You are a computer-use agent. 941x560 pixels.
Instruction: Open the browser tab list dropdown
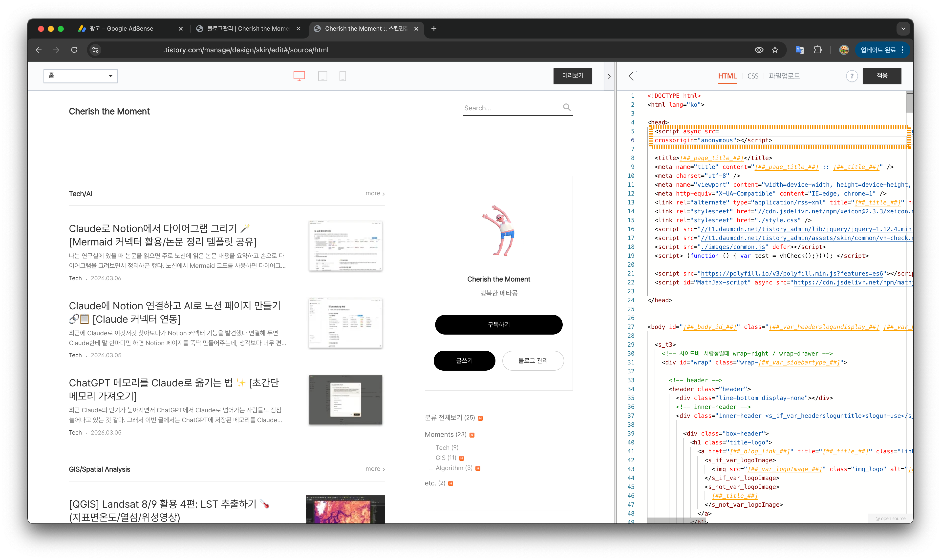pyautogui.click(x=903, y=29)
